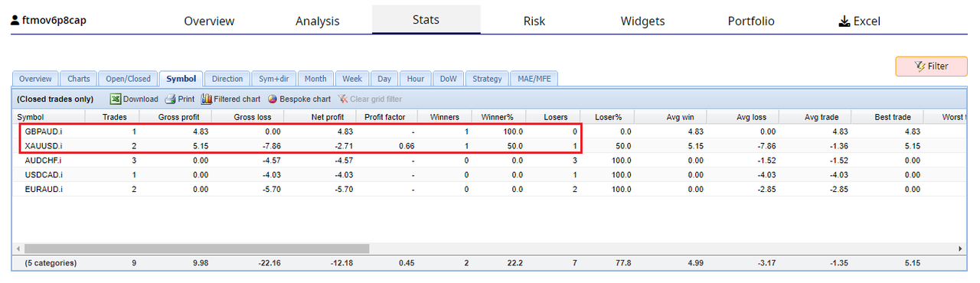Screen dimensions: 980x283
Task: Open the Risk main navigation tab
Action: pos(534,21)
